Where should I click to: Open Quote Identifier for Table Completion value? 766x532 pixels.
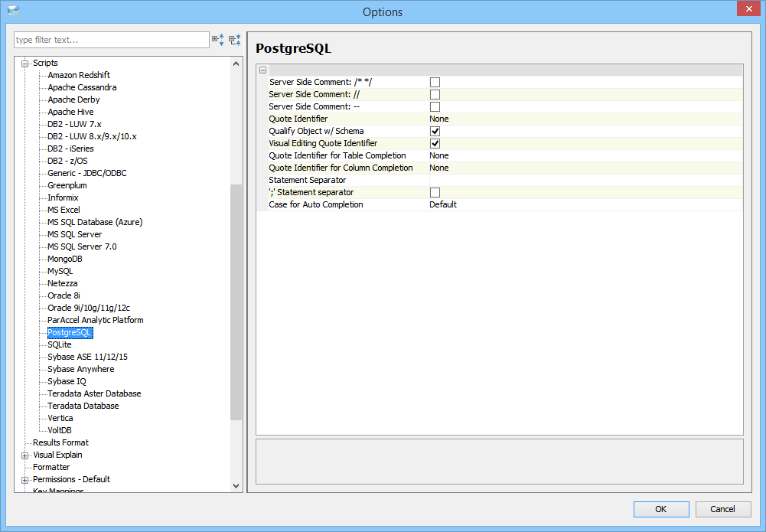coord(585,155)
